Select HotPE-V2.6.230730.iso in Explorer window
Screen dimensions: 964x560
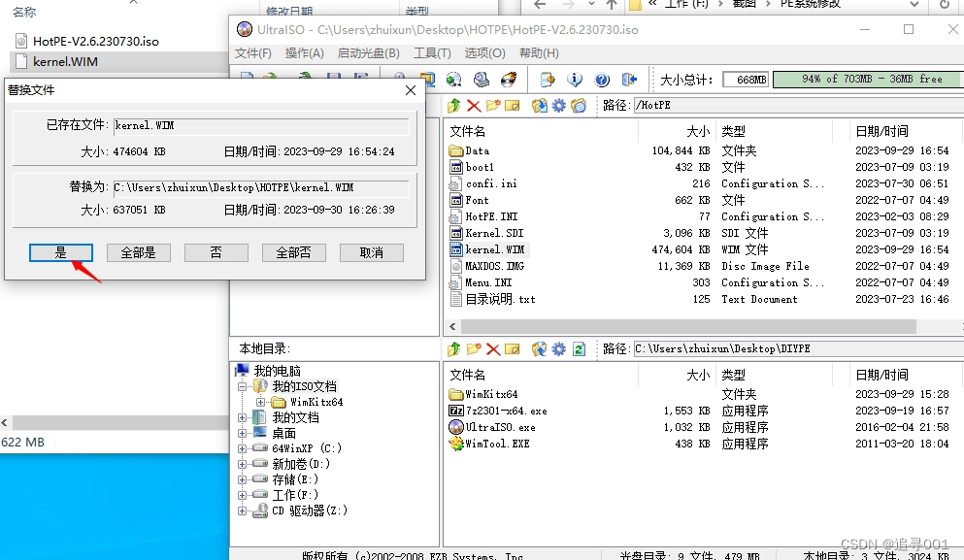coord(95,41)
